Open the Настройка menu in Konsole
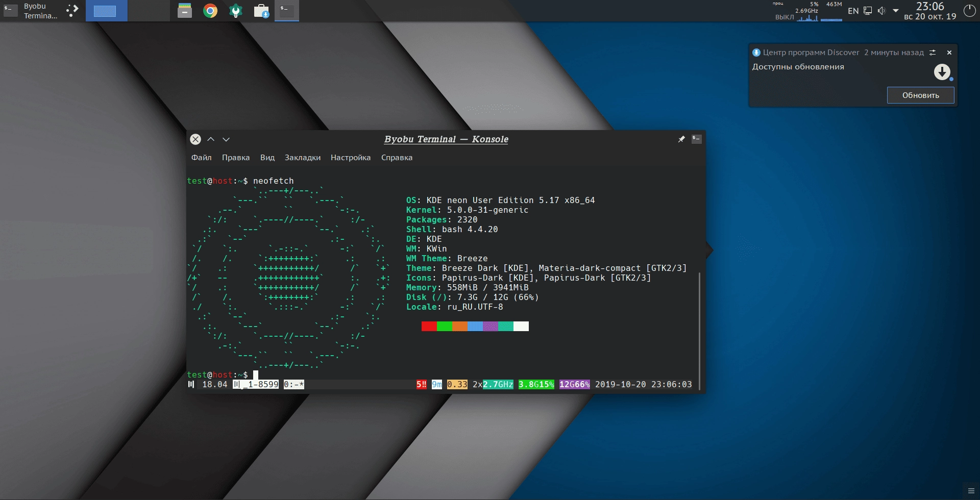The height and width of the screenshot is (500, 980). [x=351, y=158]
